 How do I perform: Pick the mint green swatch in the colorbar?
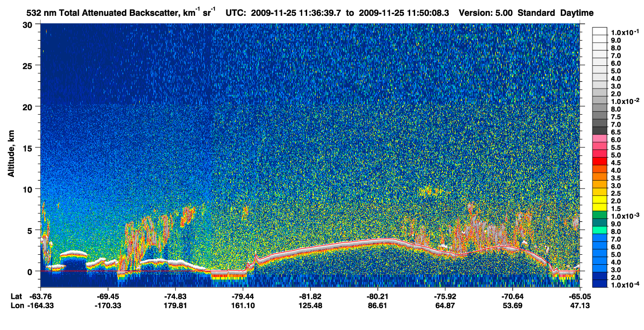coord(600,231)
